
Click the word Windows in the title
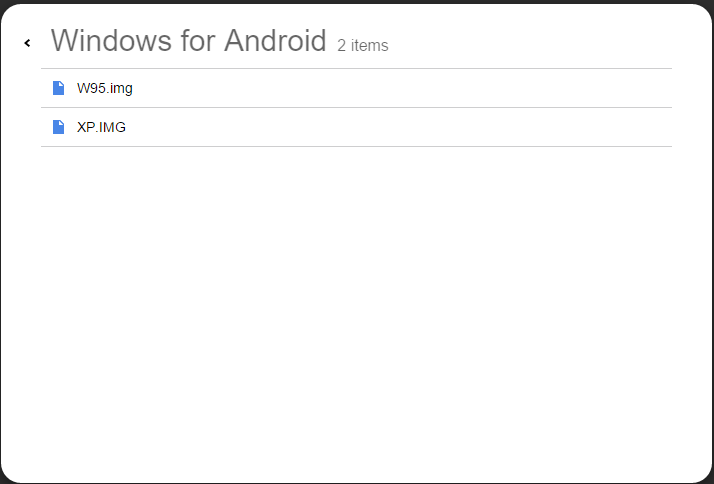[112, 41]
